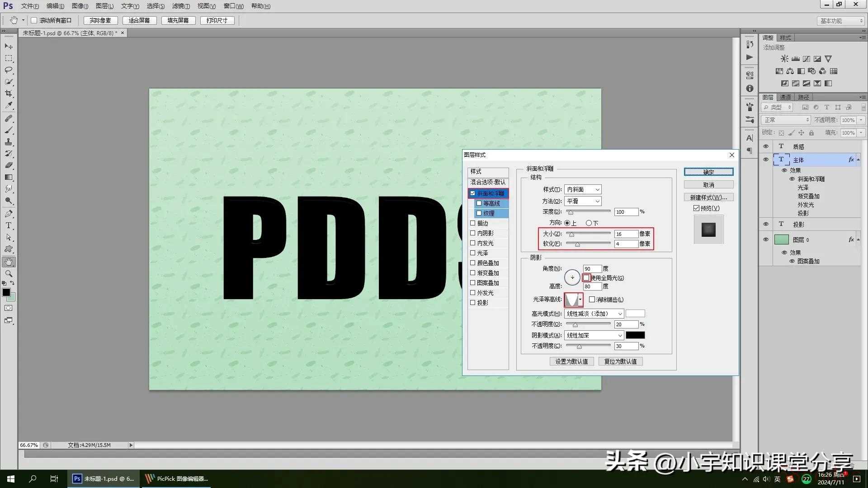The width and height of the screenshot is (868, 488).
Task: Select the Crop tool
Action: click(x=9, y=94)
